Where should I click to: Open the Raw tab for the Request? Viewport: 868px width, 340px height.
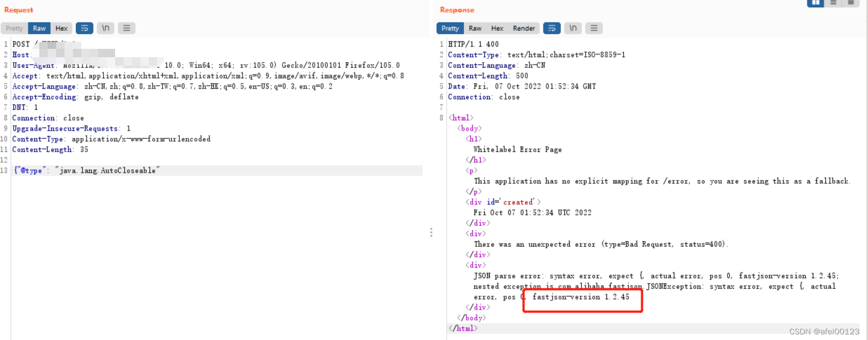[x=39, y=27]
